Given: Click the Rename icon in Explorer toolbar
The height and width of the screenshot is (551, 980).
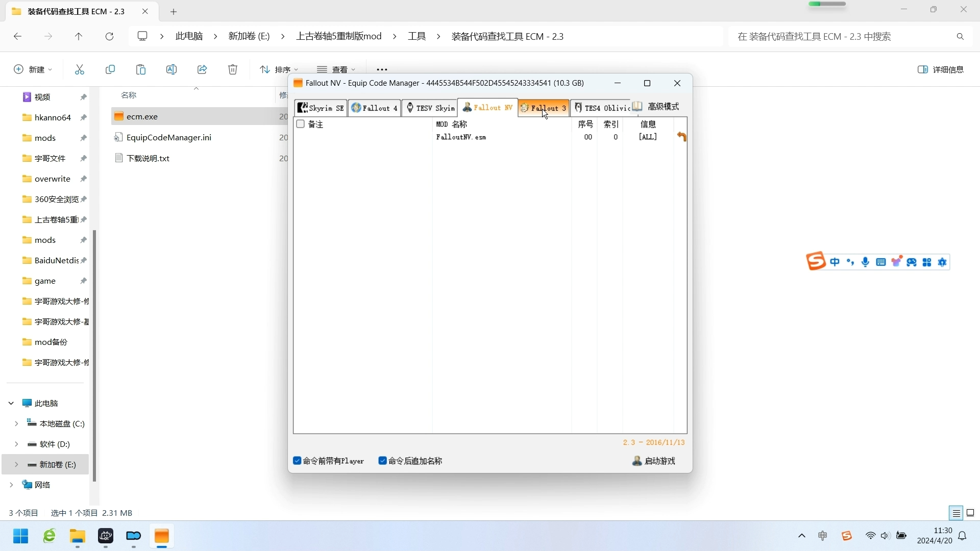Looking at the screenshot, I should coord(171,69).
